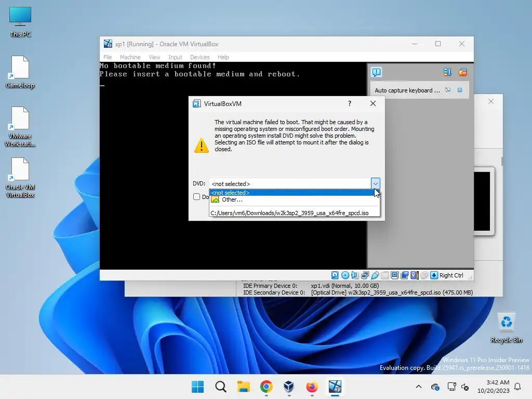Close the VirtualBox Manager window behind
The height and width of the screenshot is (399, 532).
(x=491, y=101)
